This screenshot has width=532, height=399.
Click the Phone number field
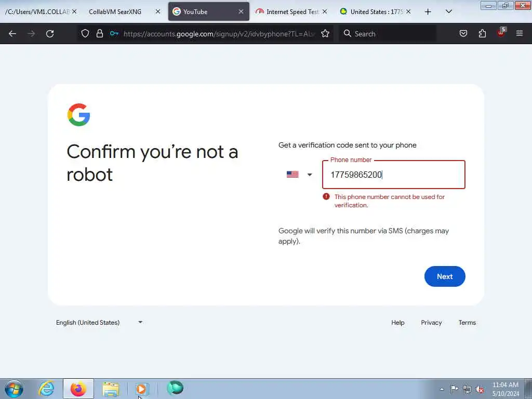[x=394, y=175]
